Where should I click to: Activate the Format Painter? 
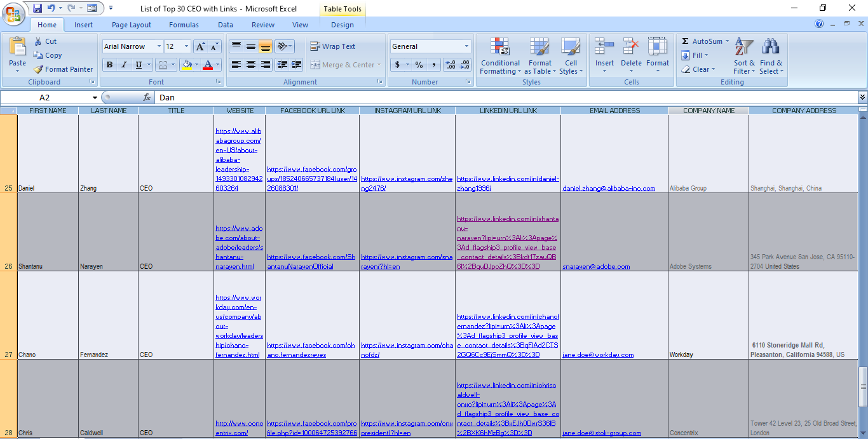63,69
